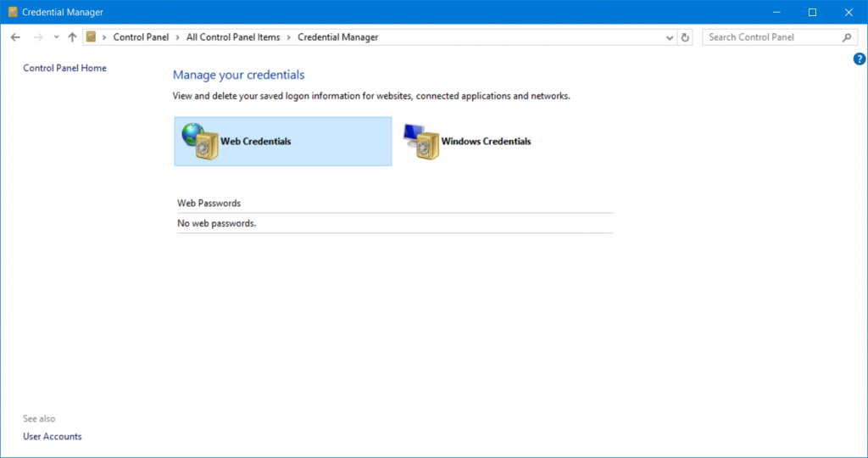This screenshot has width=868, height=458.
Task: Open the recent locations dropdown arrow
Action: pyautogui.click(x=57, y=37)
